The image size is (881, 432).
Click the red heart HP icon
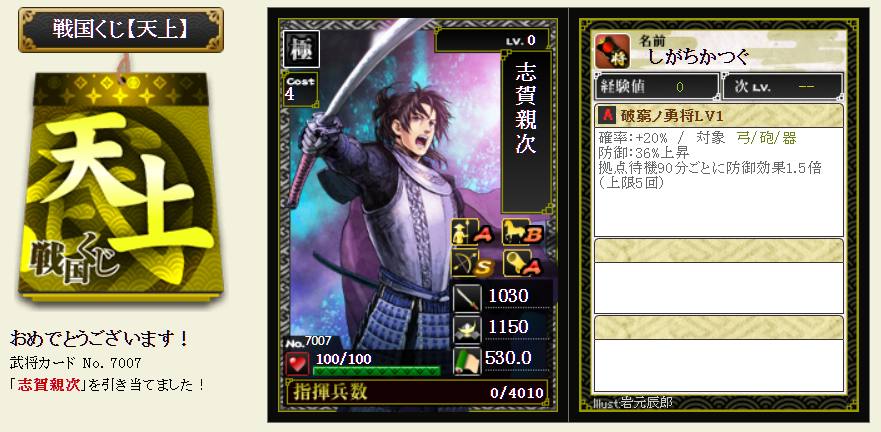297,363
